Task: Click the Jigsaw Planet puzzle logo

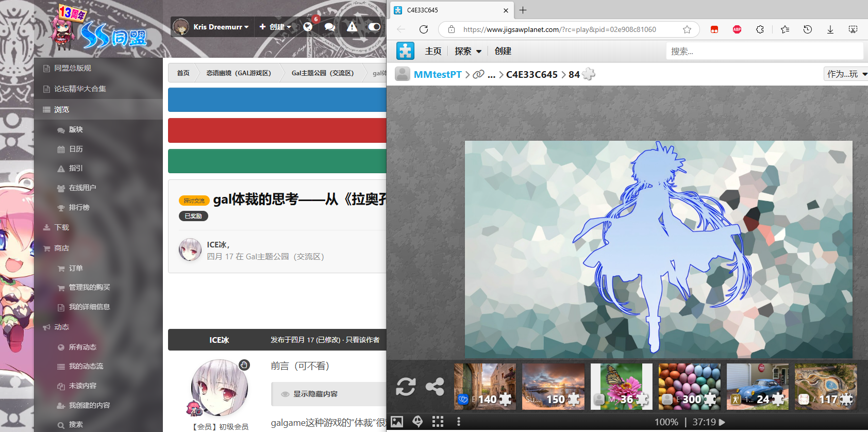Action: coord(405,51)
